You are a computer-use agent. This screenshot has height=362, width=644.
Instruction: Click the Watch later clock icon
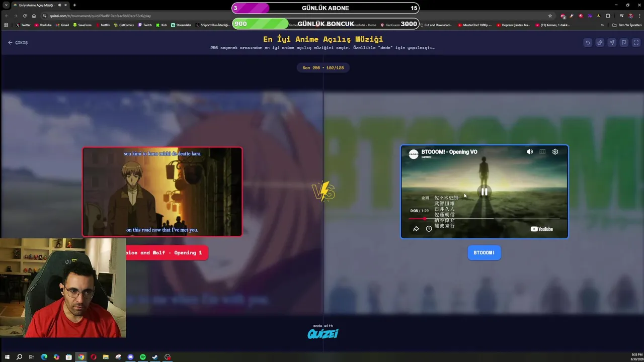pos(429,229)
